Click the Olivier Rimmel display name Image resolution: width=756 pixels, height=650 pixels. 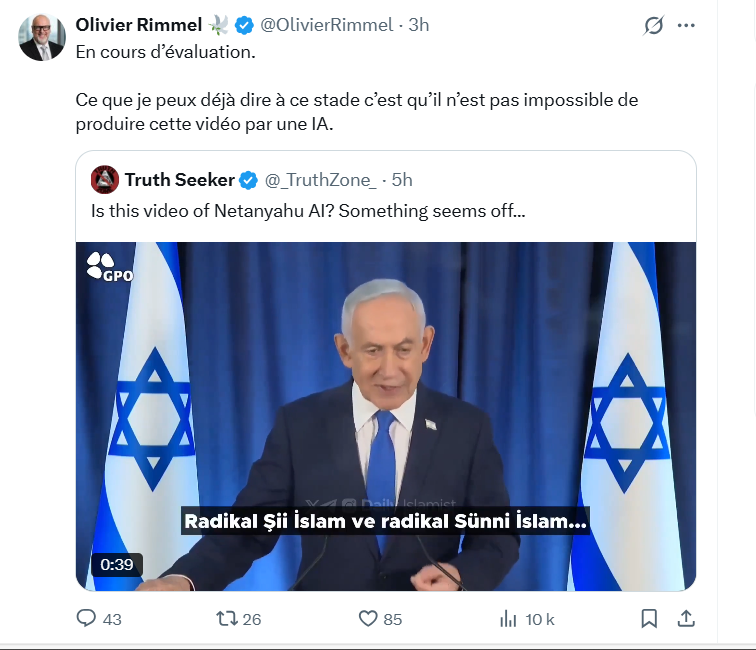(138, 25)
